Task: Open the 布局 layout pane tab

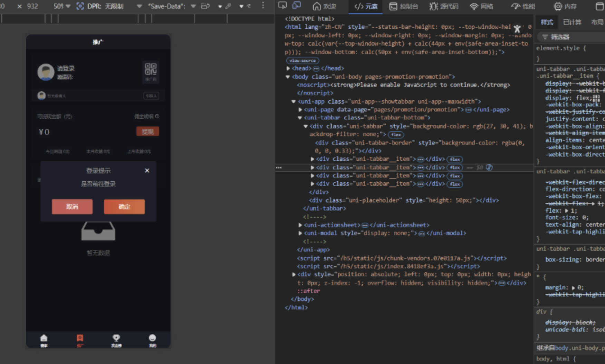Action: click(x=597, y=22)
